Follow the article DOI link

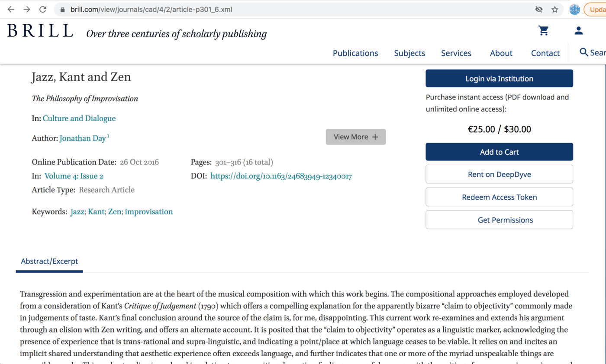tap(281, 176)
